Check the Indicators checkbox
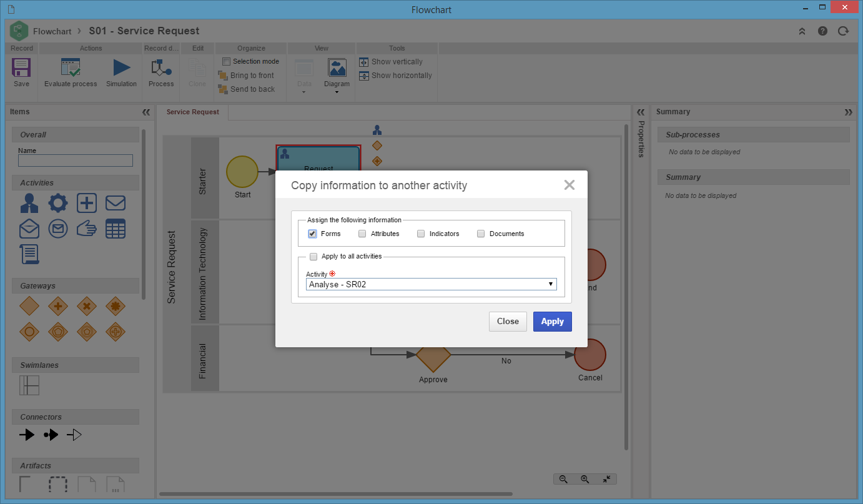The image size is (863, 504). (421, 234)
